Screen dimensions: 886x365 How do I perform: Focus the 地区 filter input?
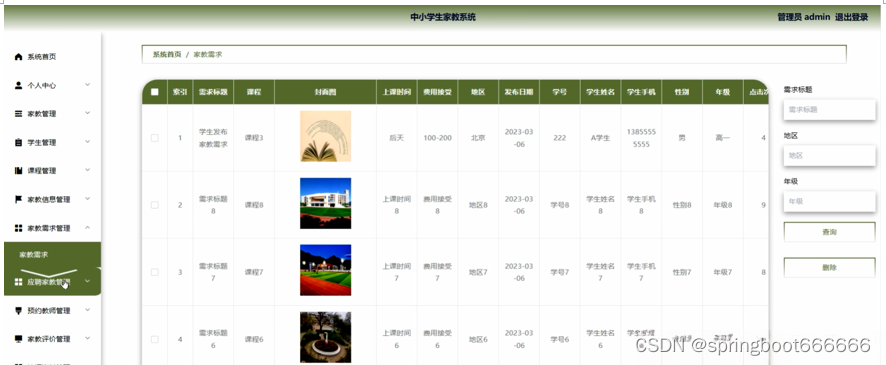829,155
